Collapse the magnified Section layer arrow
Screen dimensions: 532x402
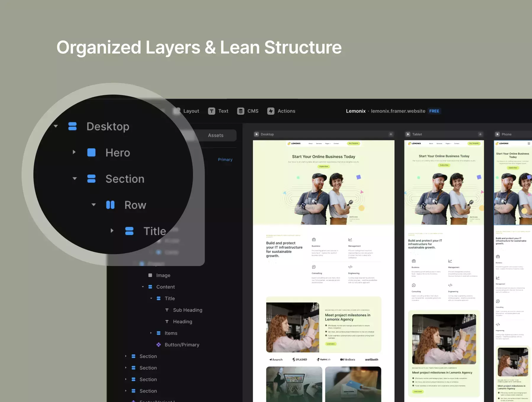click(74, 179)
